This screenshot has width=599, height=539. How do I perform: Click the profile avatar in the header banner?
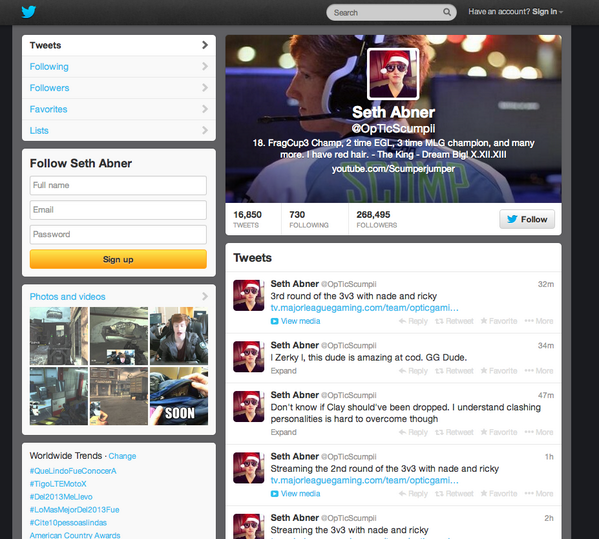tap(393, 74)
